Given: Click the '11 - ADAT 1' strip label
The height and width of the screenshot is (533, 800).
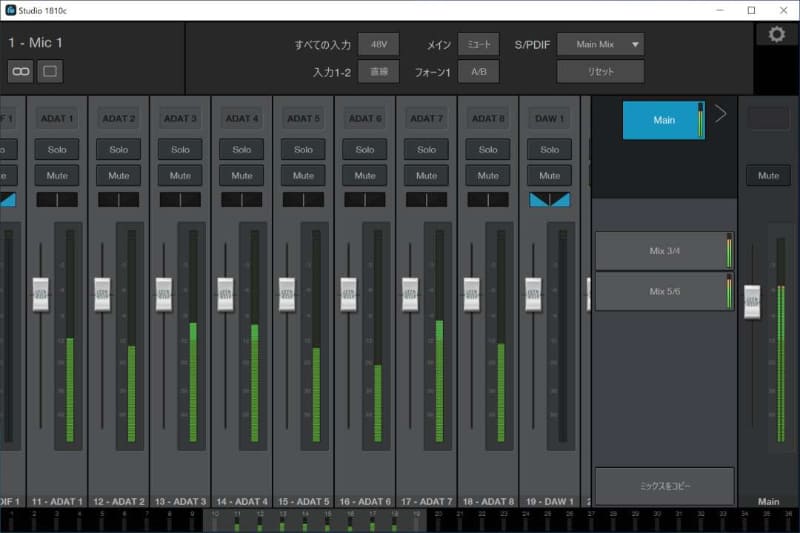Looking at the screenshot, I should [57, 501].
